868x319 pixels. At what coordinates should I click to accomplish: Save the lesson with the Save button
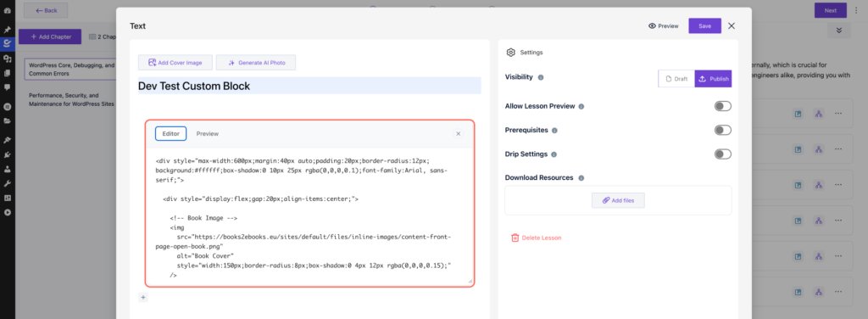pos(704,25)
